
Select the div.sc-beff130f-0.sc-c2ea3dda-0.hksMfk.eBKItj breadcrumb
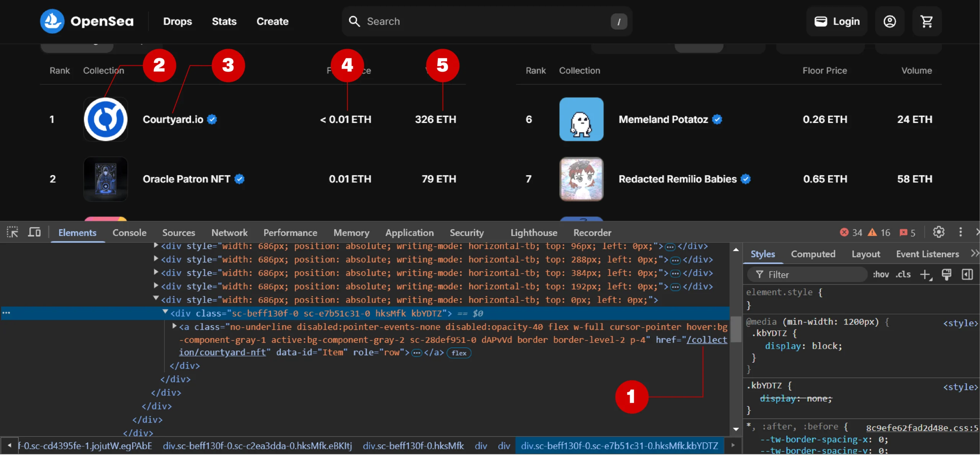click(x=257, y=446)
